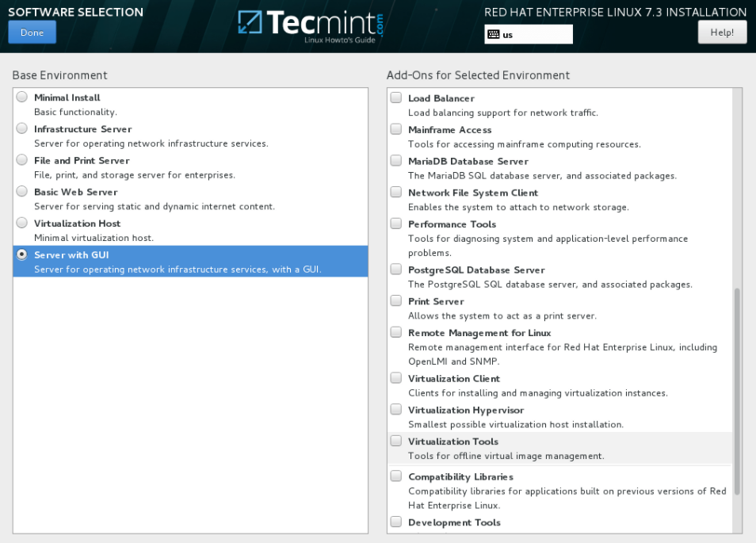Click 'File, print, and storage server for enterprises.'
Image resolution: width=756 pixels, height=543 pixels.
coord(135,175)
